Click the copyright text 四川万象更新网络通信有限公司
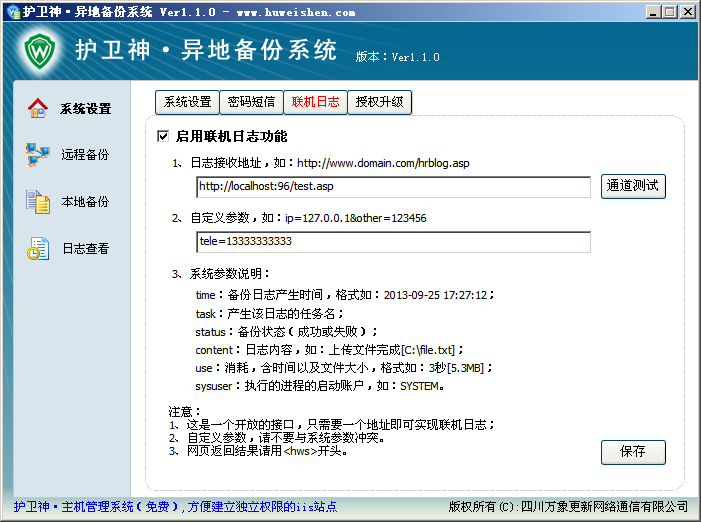This screenshot has height=522, width=701. (604, 506)
